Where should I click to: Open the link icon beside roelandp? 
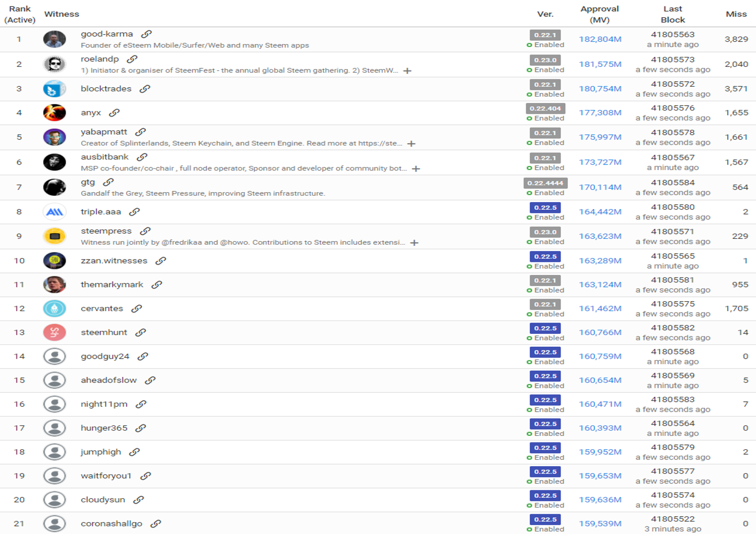click(x=132, y=59)
